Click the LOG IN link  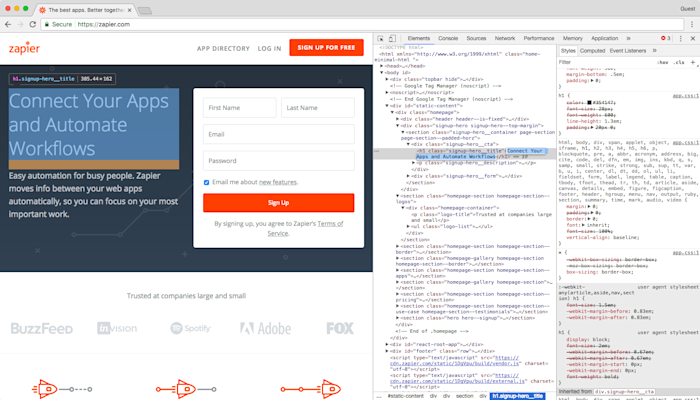click(270, 48)
